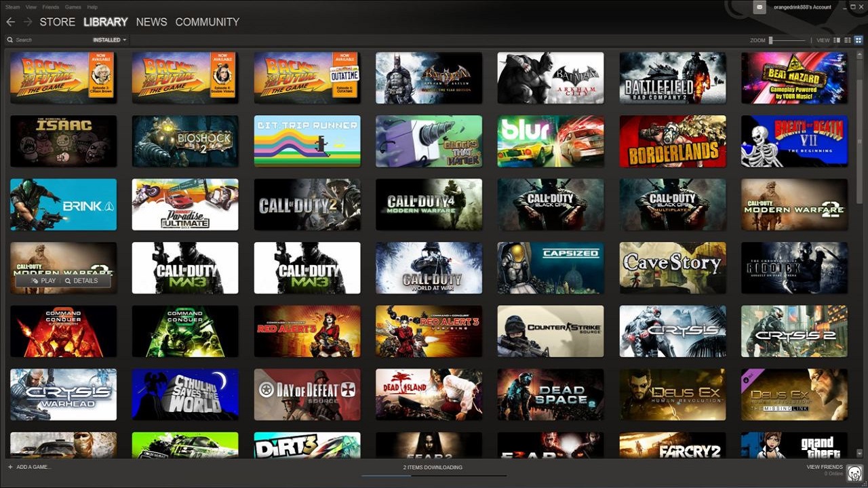Screen dimensions: 868x488
Task: Select Batman Arkham City game tile
Action: pyautogui.click(x=551, y=78)
